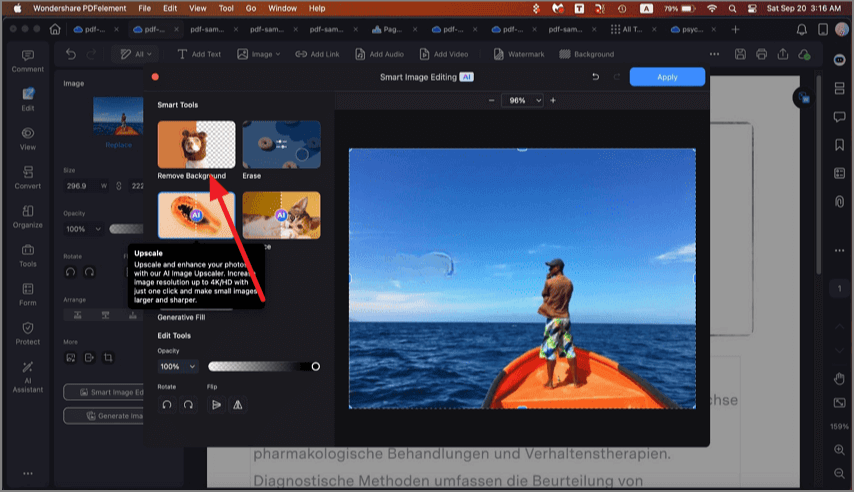
Task: Open the Protect sidebar tool
Action: (28, 333)
